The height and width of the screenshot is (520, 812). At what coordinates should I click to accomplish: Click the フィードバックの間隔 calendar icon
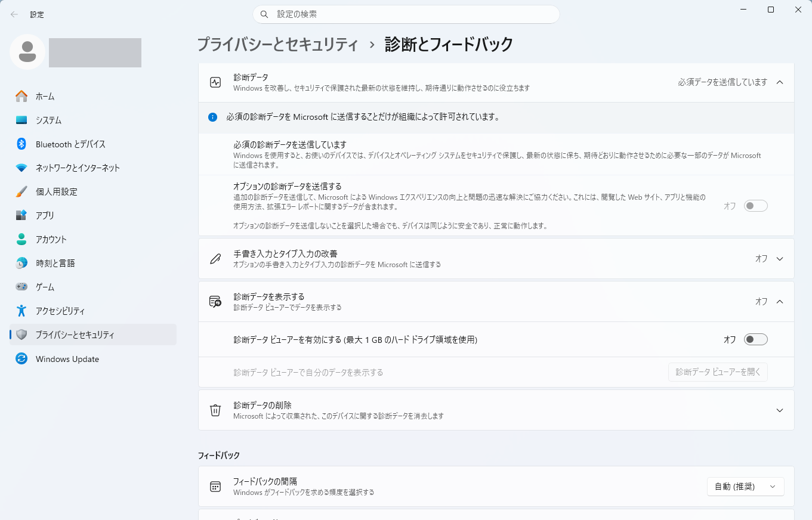(x=215, y=487)
